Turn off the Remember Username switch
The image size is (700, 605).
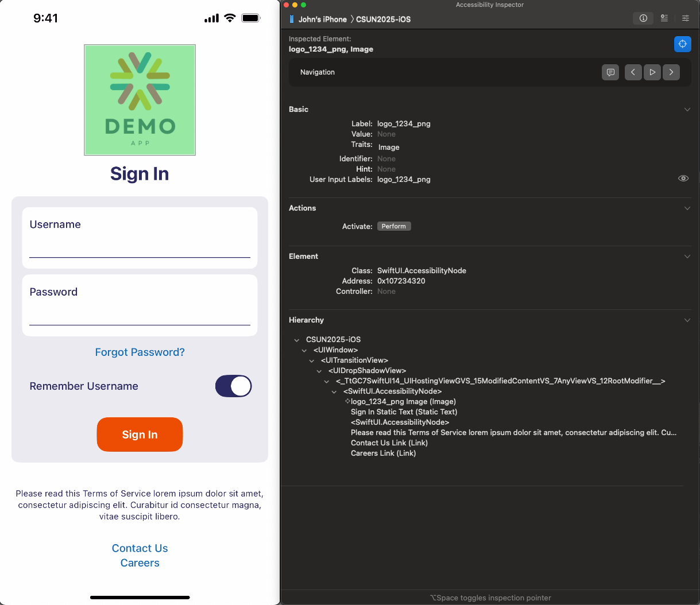pos(233,386)
